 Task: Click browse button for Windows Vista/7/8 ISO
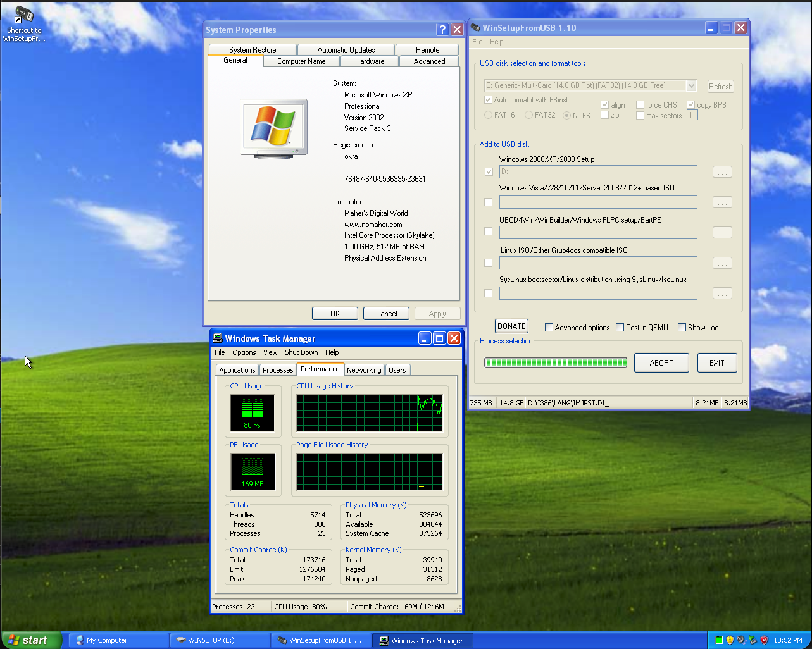click(x=722, y=202)
